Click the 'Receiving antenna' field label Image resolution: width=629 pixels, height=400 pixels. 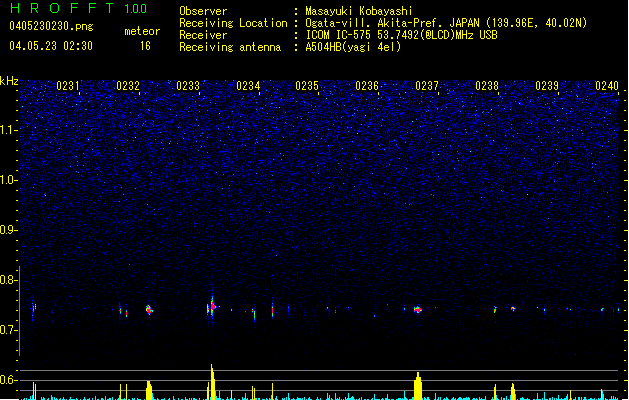pos(230,47)
